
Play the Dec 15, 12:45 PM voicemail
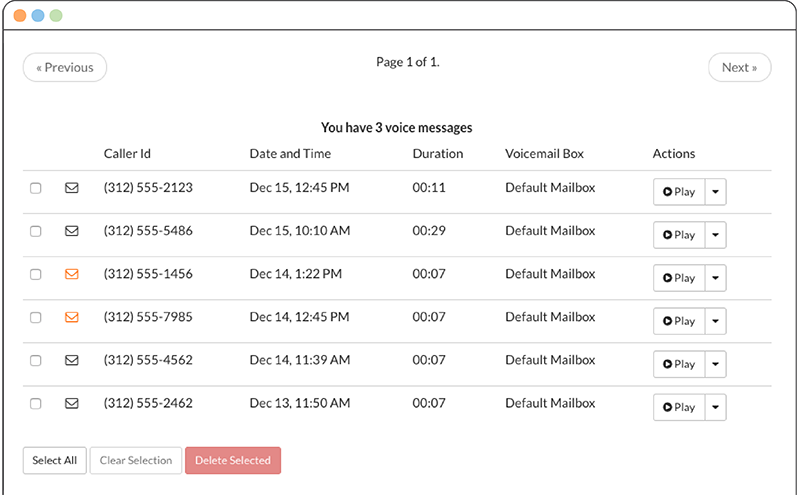click(x=679, y=192)
